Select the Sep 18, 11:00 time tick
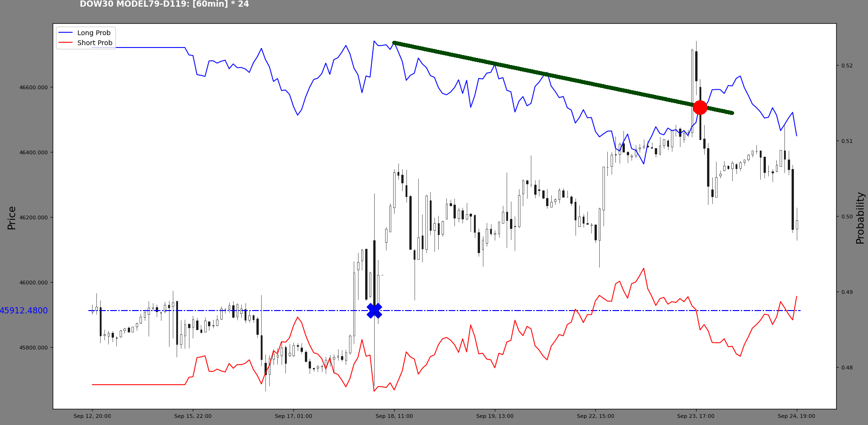The height and width of the screenshot is (425, 868). point(394,416)
